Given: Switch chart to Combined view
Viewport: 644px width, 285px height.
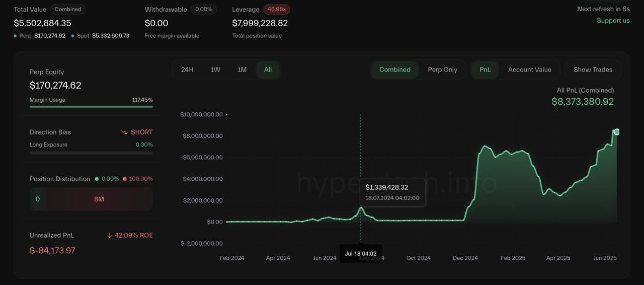Looking at the screenshot, I should coord(395,69).
